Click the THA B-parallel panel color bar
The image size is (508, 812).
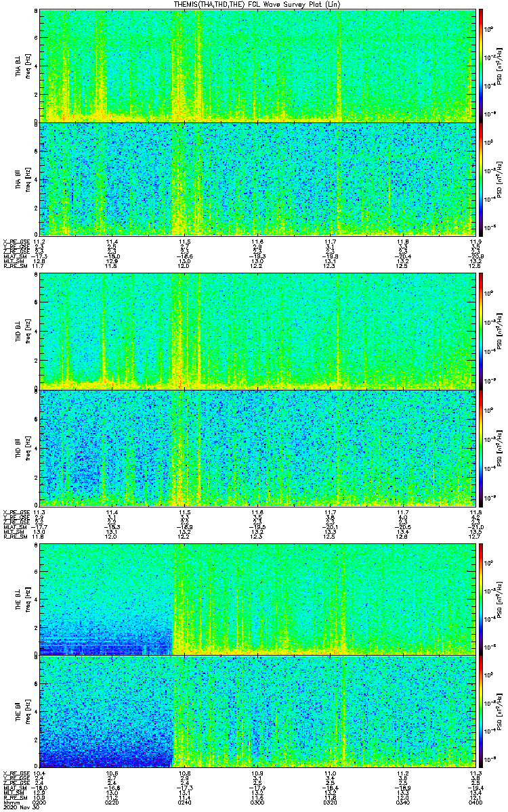click(x=481, y=179)
